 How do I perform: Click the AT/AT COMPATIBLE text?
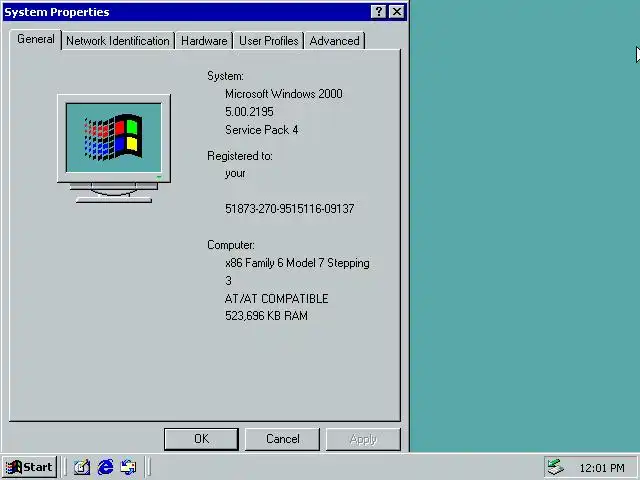[276, 299]
